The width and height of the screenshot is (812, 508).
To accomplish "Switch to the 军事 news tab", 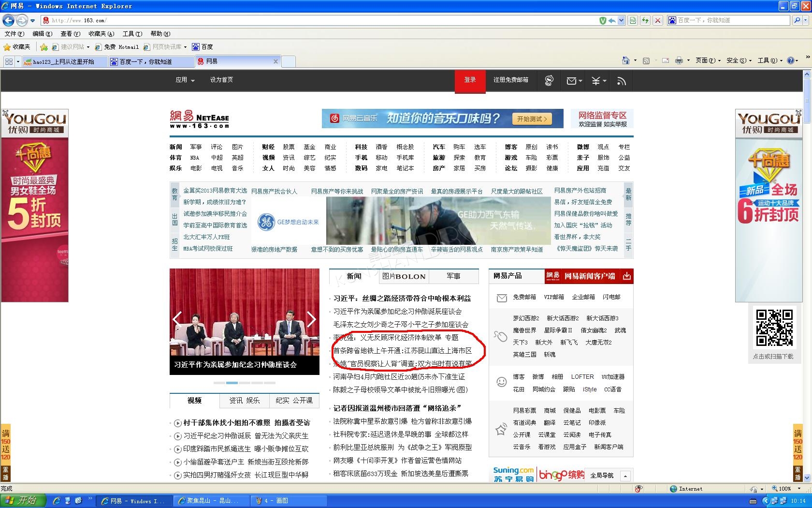I will [453, 276].
